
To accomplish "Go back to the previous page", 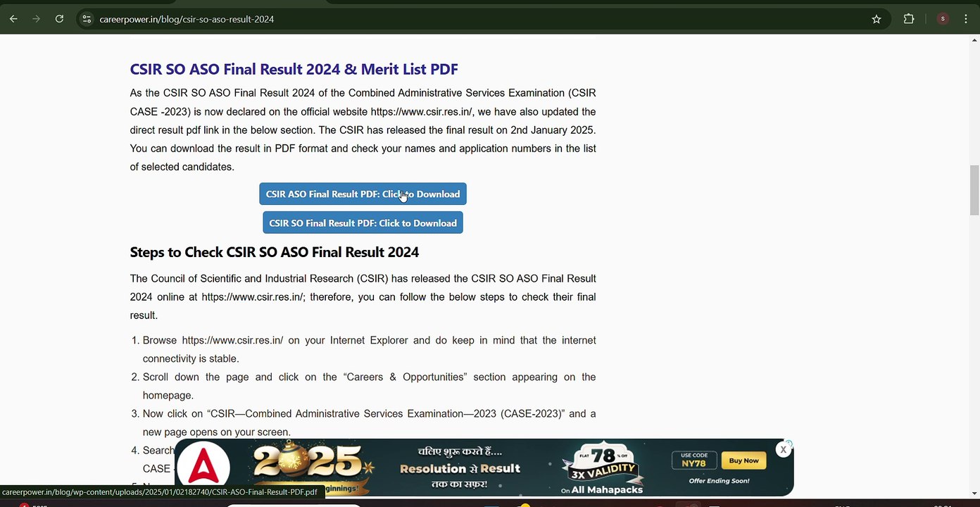I will click(13, 19).
